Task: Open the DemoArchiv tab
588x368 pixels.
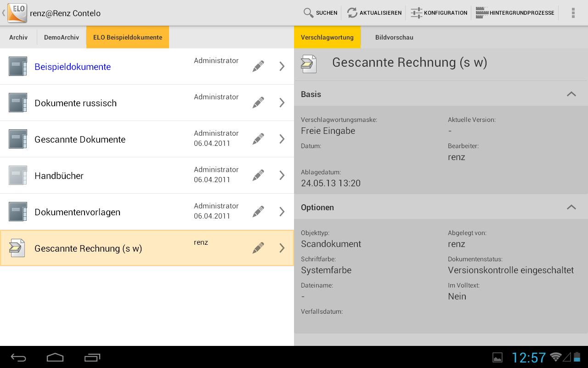Action: pyautogui.click(x=61, y=37)
